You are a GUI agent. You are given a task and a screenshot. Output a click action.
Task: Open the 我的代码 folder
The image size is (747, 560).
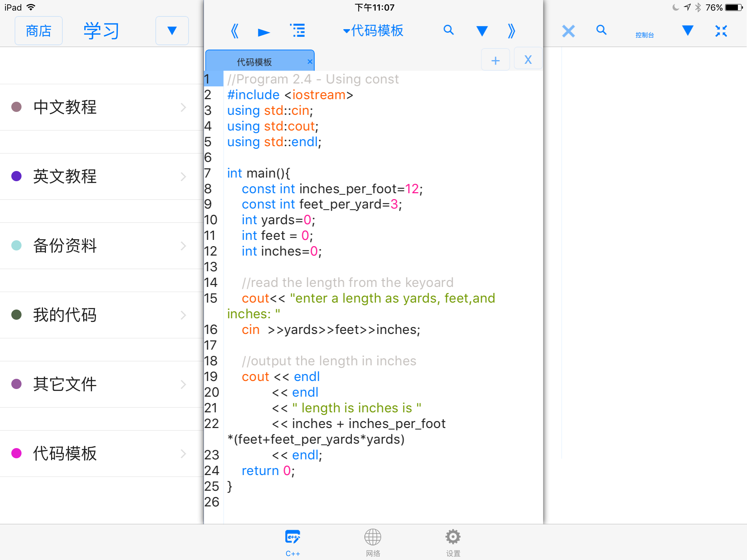101,315
